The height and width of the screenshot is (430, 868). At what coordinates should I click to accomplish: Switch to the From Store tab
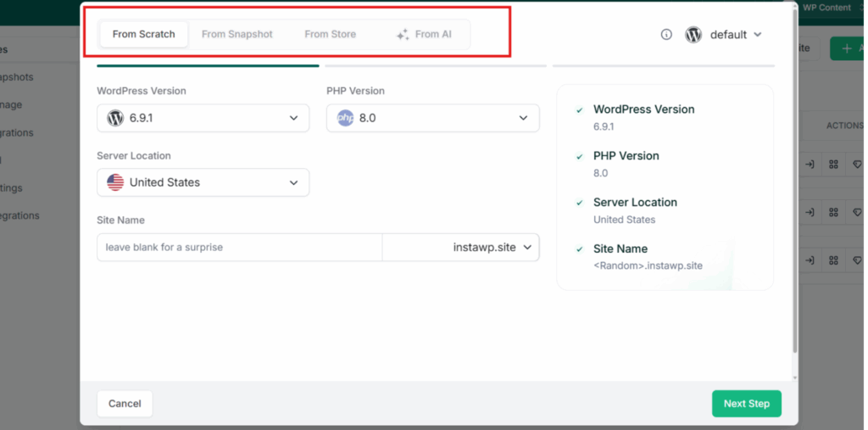pos(330,35)
